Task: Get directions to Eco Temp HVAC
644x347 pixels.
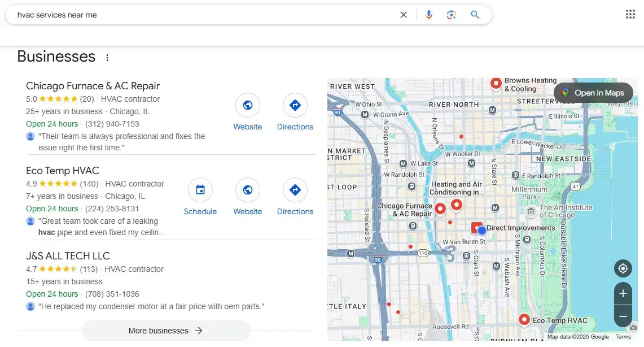Action: [295, 197]
